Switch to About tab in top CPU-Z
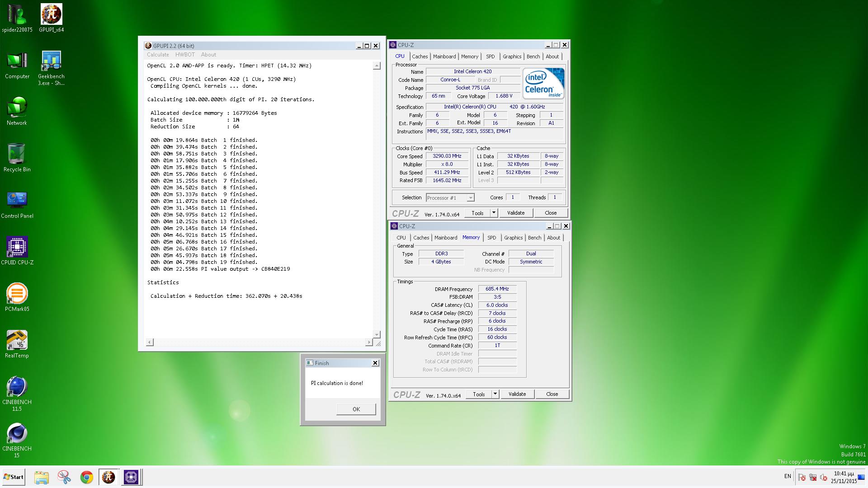Screen dimensions: 868x488 click(552, 56)
